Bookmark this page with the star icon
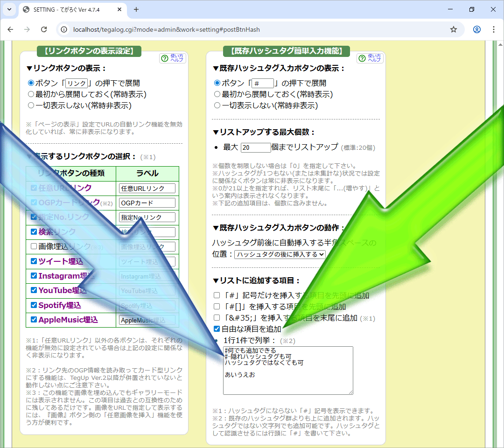The height and width of the screenshot is (448, 504). pos(453,29)
